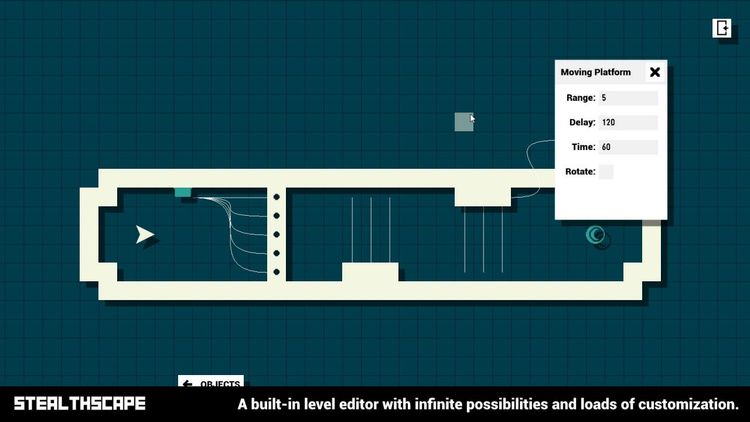Select the white arrow player spawn
This screenshot has width=750, height=422.
tap(144, 234)
